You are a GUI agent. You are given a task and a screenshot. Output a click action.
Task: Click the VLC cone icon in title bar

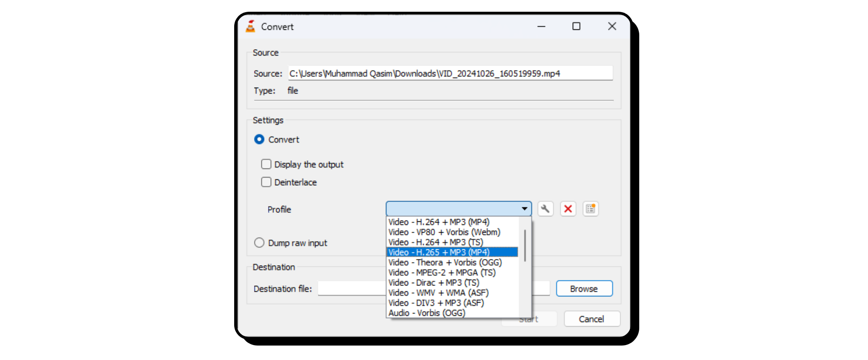pyautogui.click(x=250, y=26)
